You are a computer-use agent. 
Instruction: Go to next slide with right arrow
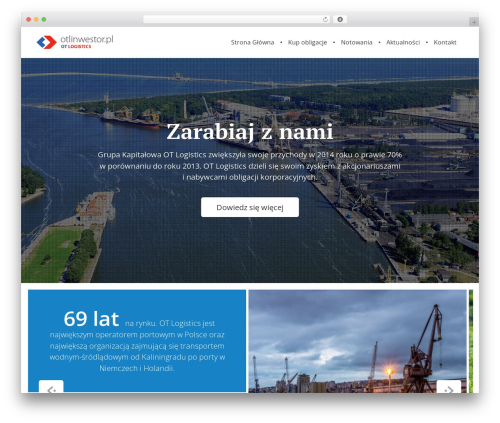449,387
